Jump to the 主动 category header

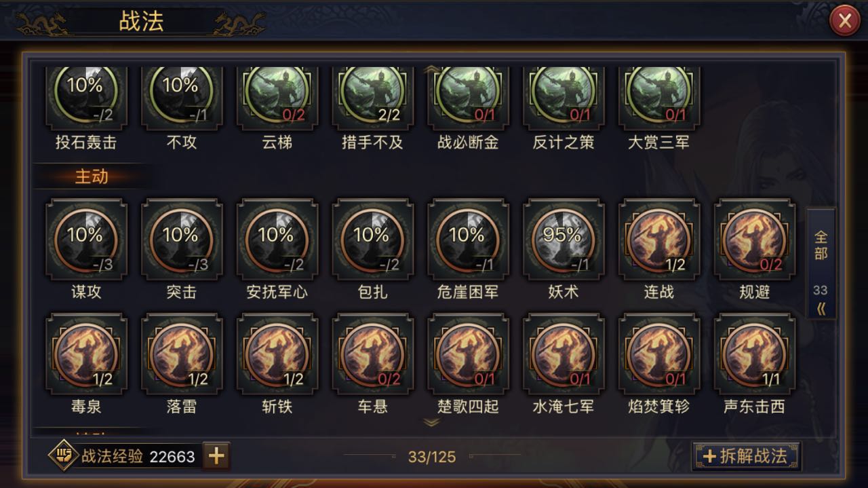pos(92,176)
